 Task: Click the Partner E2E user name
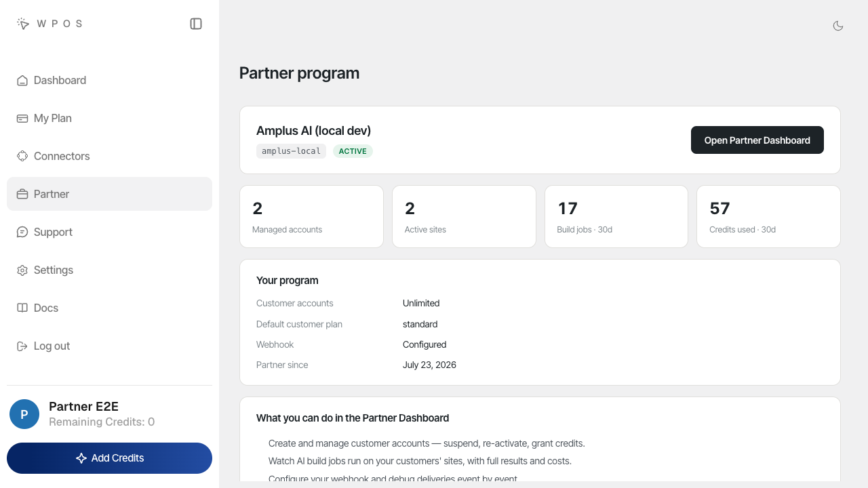pos(83,407)
